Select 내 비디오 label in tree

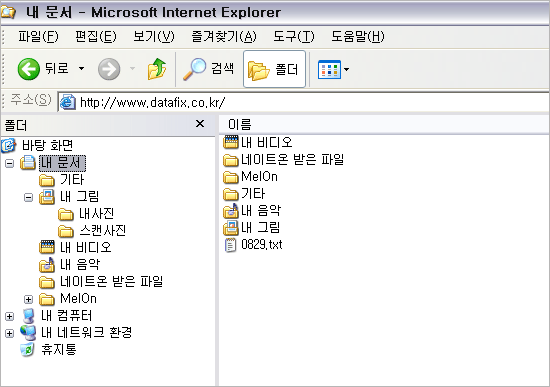85,247
